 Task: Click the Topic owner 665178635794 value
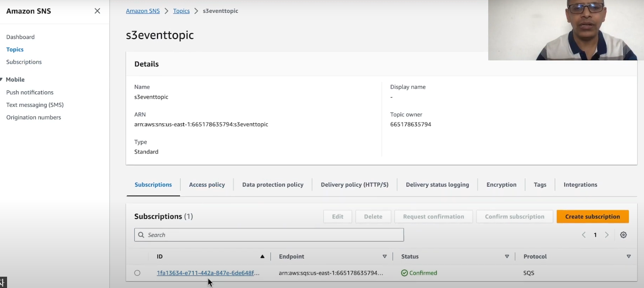[411, 125]
